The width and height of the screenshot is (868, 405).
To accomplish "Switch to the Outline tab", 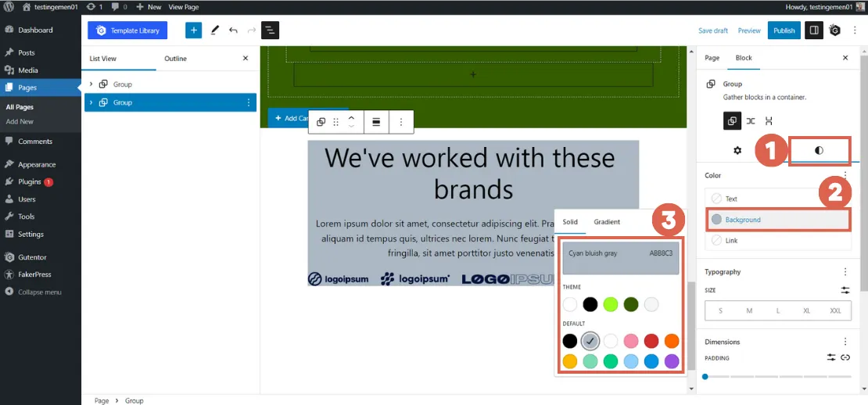I will coord(175,58).
